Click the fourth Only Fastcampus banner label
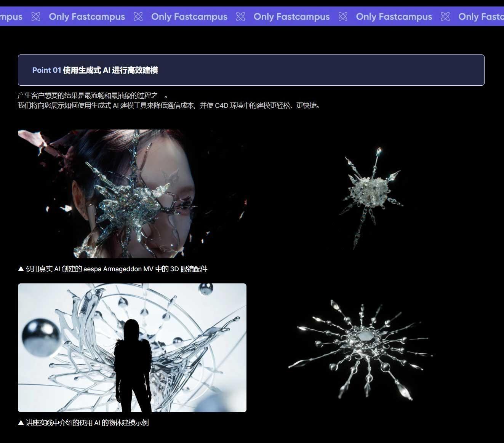The width and height of the screenshot is (504, 443). coord(394,16)
